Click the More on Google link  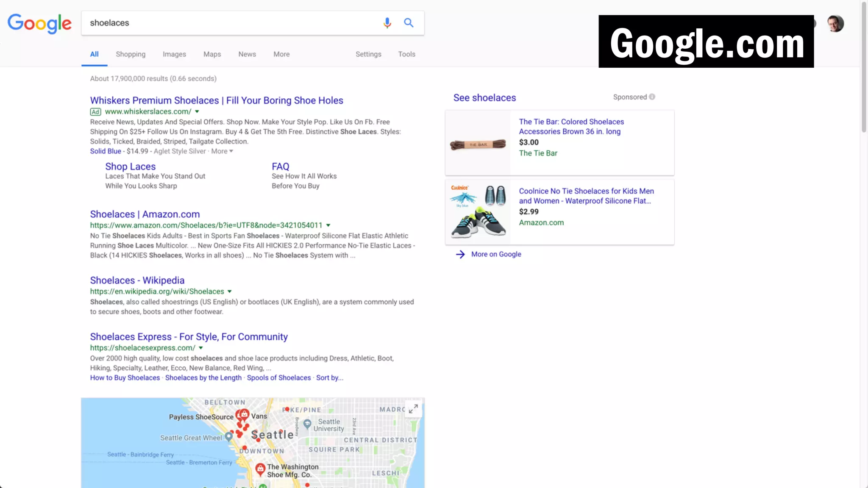pyautogui.click(x=496, y=254)
